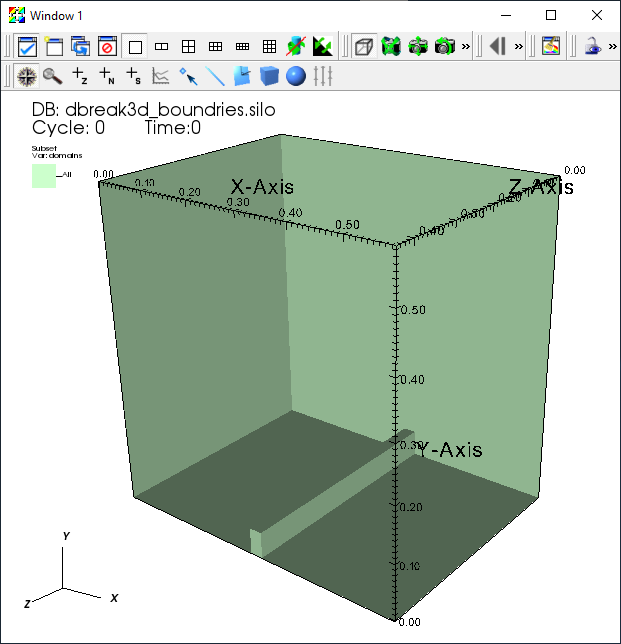Select the 2x2 window layout
This screenshot has height=644, width=621.
[189, 46]
